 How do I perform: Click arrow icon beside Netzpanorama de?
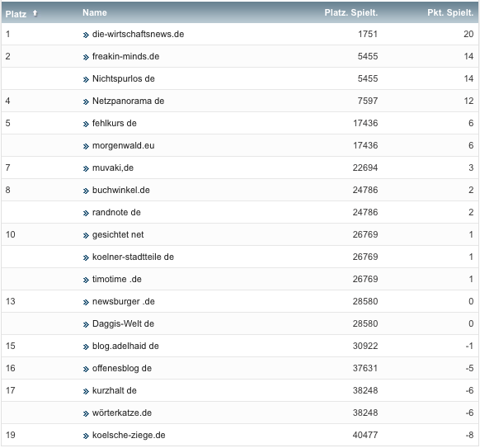86,102
